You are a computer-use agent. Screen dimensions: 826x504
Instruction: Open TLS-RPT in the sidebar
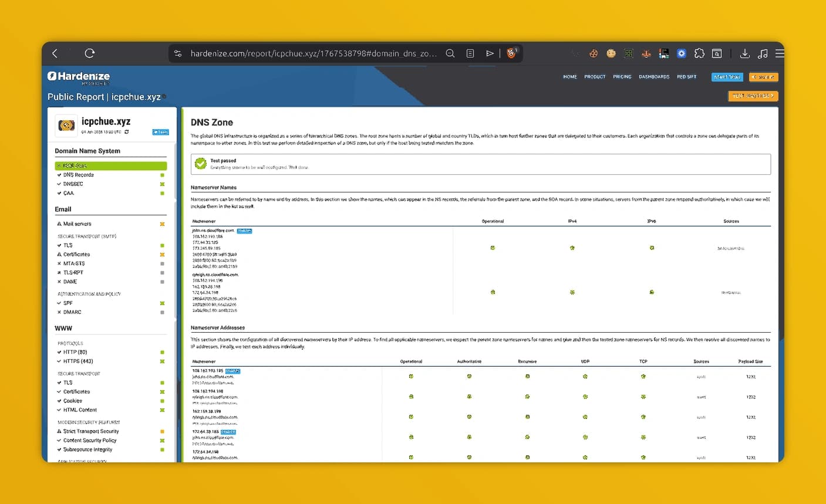point(73,273)
